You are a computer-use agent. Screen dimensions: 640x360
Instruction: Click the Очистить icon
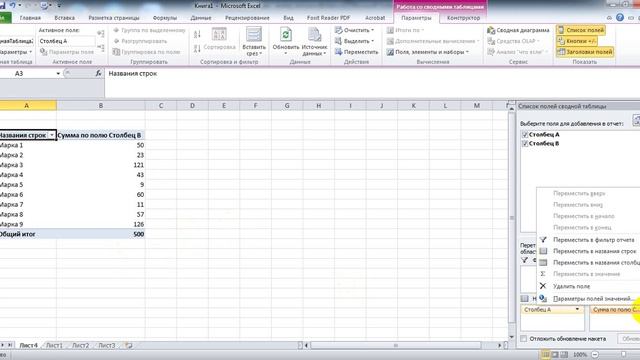338,30
